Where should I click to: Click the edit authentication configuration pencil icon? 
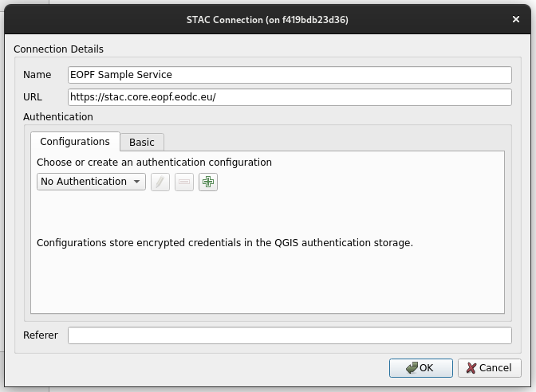click(x=160, y=182)
